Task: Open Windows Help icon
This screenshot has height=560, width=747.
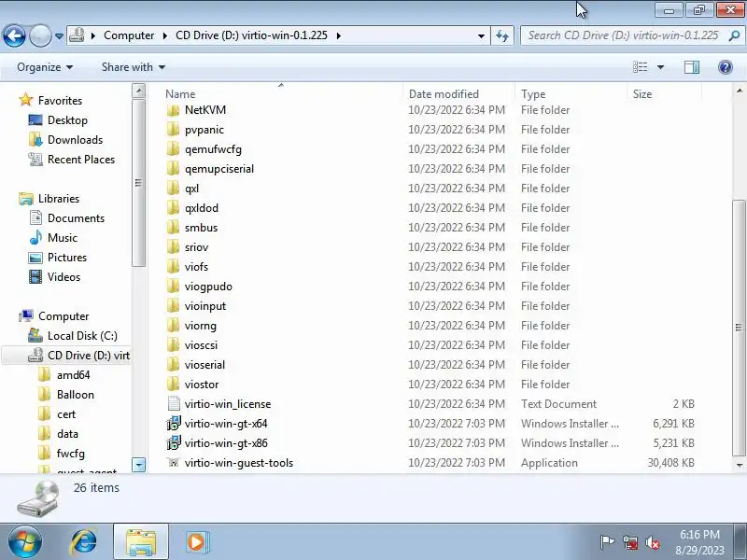Action: pos(726,67)
